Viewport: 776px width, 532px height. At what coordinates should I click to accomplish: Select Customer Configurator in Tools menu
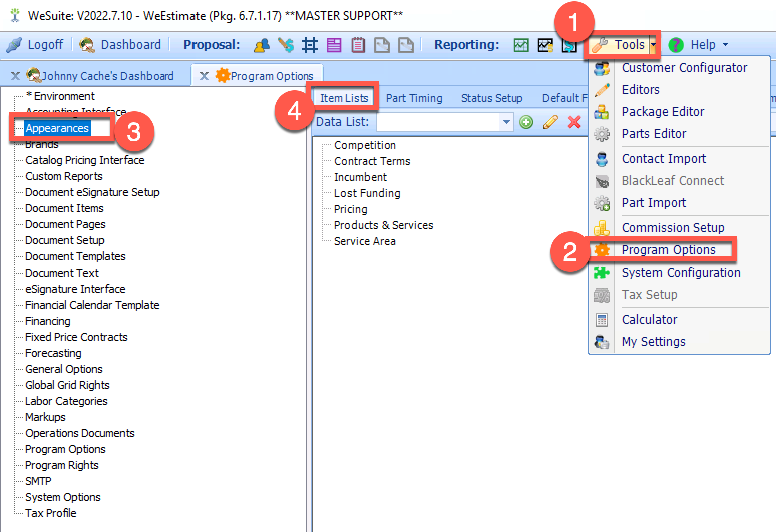pyautogui.click(x=684, y=68)
